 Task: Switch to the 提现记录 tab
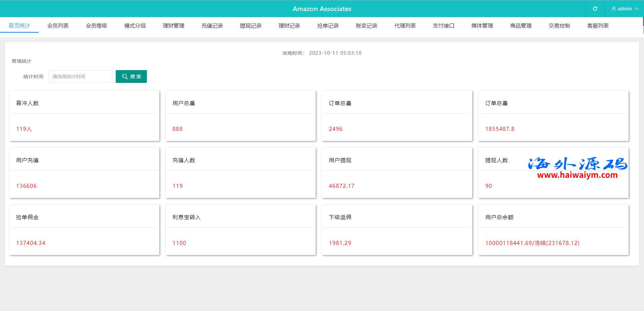(251, 26)
